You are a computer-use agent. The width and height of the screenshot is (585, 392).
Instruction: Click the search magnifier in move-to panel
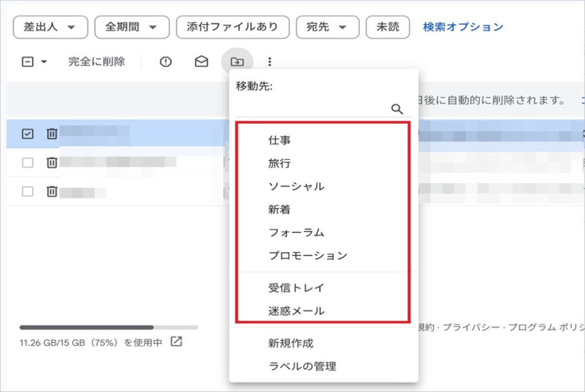point(397,109)
